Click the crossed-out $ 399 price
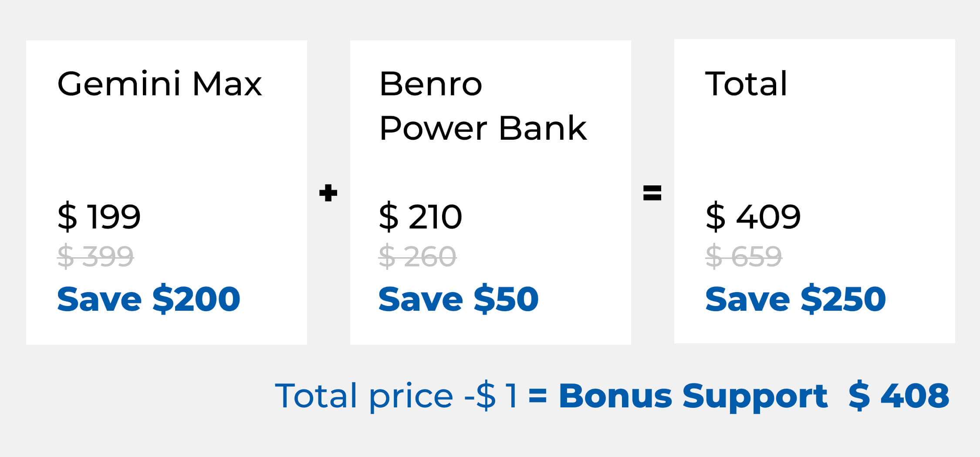This screenshot has width=980, height=457. click(95, 256)
